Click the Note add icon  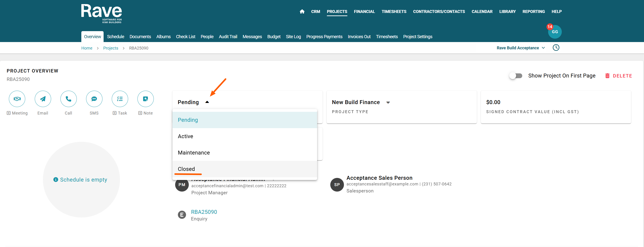tap(146, 99)
